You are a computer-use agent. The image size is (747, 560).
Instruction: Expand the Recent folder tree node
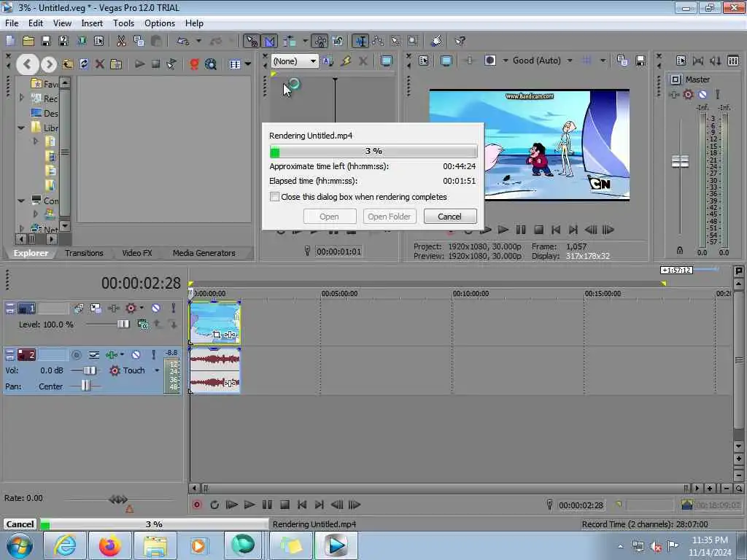click(x=21, y=98)
